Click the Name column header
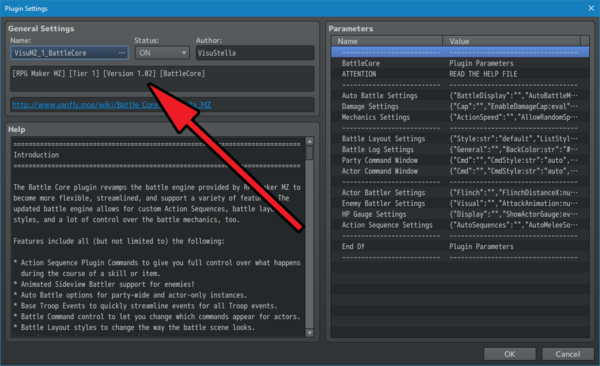 pos(387,41)
